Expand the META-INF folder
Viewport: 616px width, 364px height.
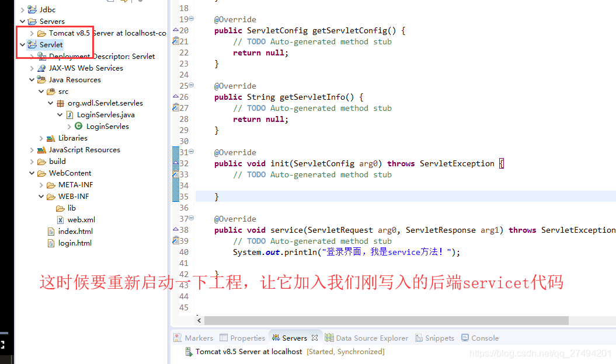pos(41,185)
